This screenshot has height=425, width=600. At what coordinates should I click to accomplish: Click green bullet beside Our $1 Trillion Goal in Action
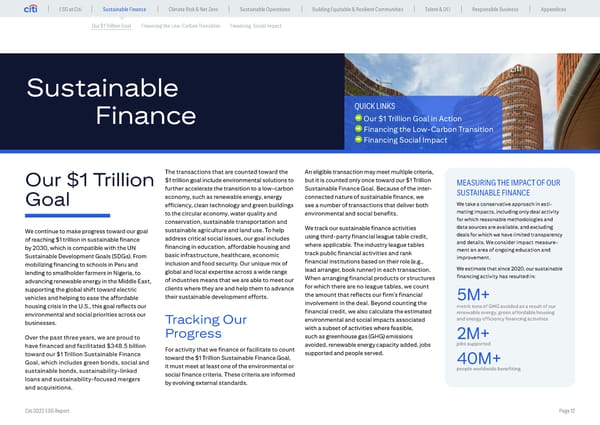pos(357,118)
